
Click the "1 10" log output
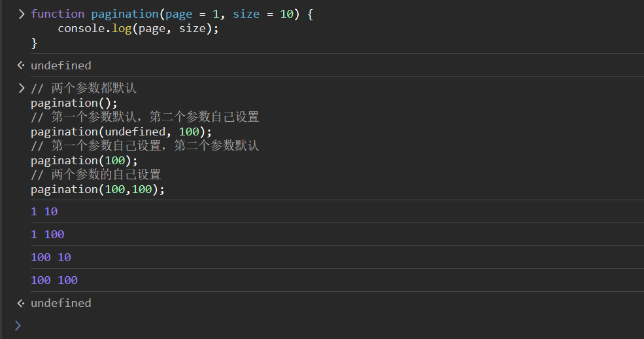coord(44,211)
